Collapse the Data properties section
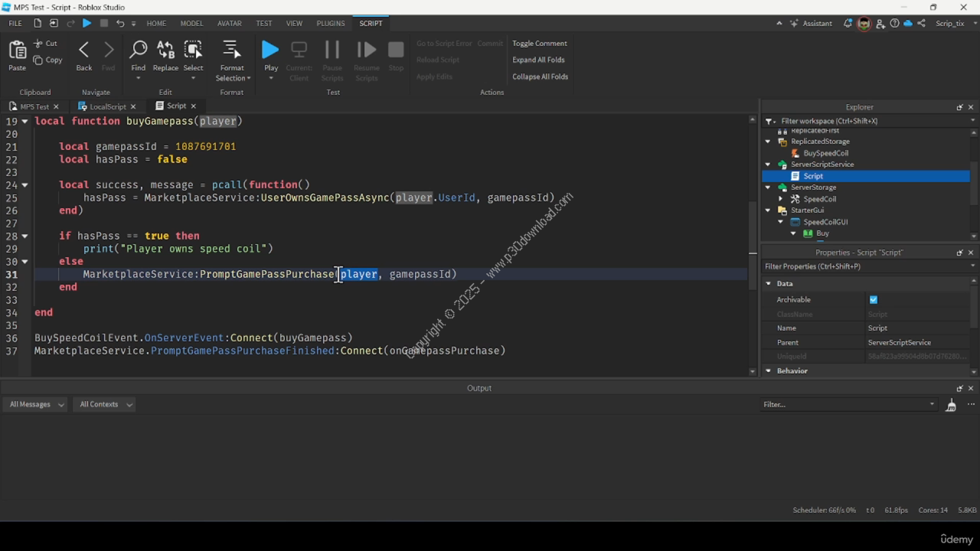 point(769,284)
